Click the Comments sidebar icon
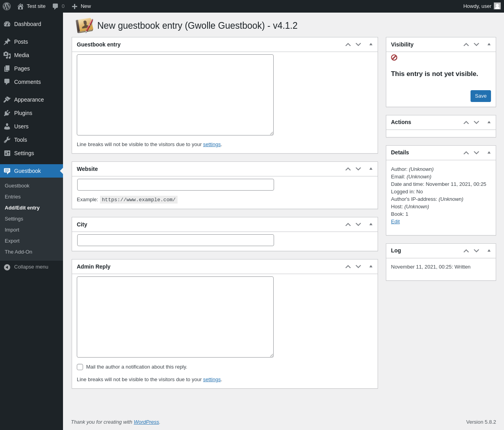Image resolution: width=504 pixels, height=430 pixels. (7, 82)
